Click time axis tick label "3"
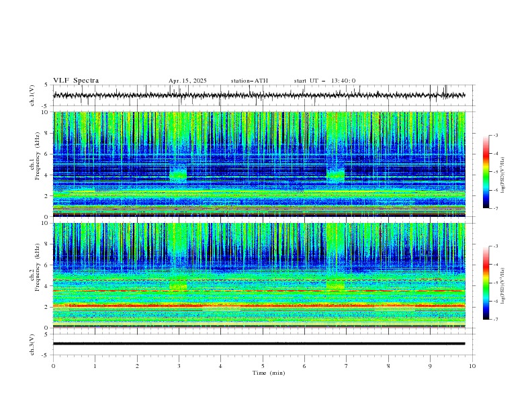Image resolution: width=532 pixels, height=411 pixels. [179, 366]
